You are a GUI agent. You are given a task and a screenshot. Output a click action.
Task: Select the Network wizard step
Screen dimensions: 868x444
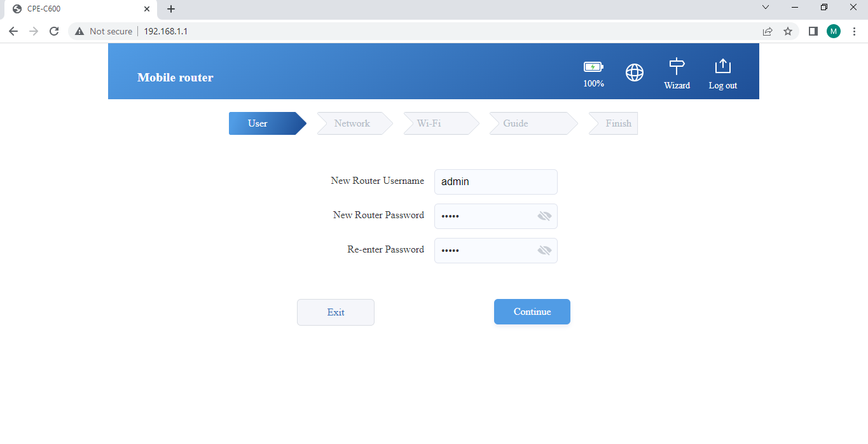click(355, 123)
